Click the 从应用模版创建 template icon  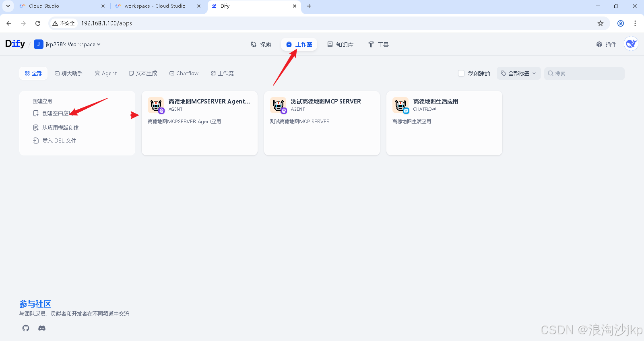36,128
